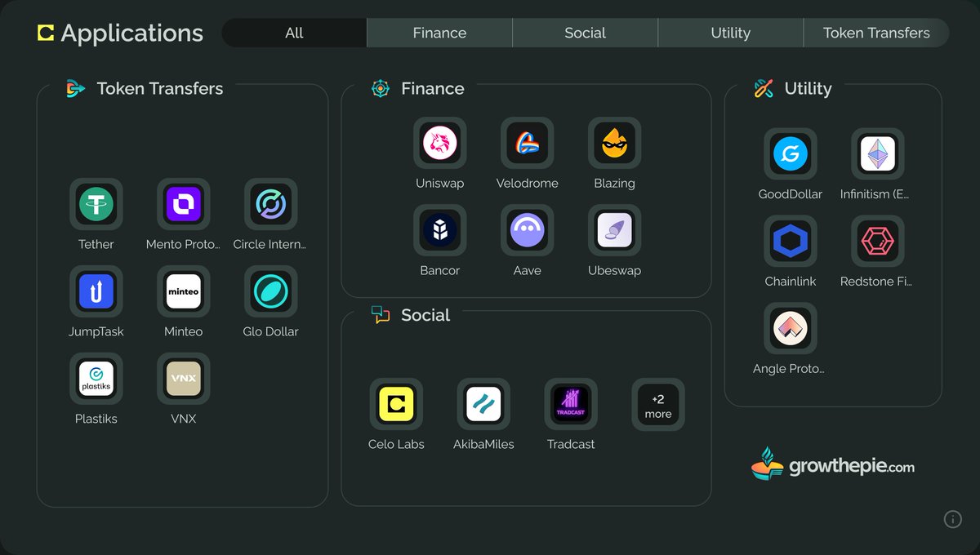Screen dimensions: 980x555
Task: Click the Applications page title
Action: [x=131, y=33]
